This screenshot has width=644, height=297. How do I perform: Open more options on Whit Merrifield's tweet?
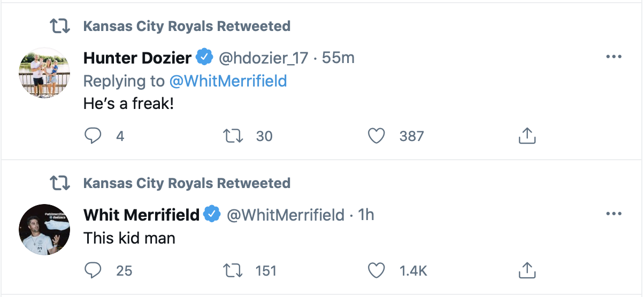point(614,214)
